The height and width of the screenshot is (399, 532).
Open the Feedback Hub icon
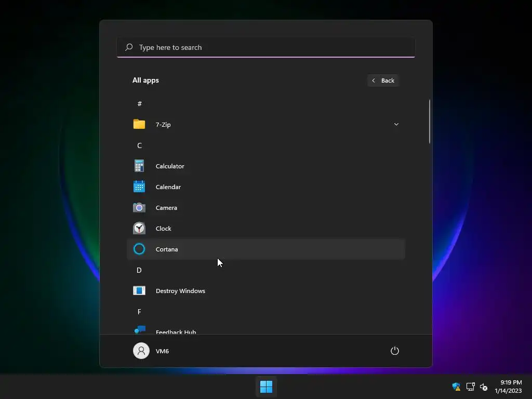click(x=140, y=330)
